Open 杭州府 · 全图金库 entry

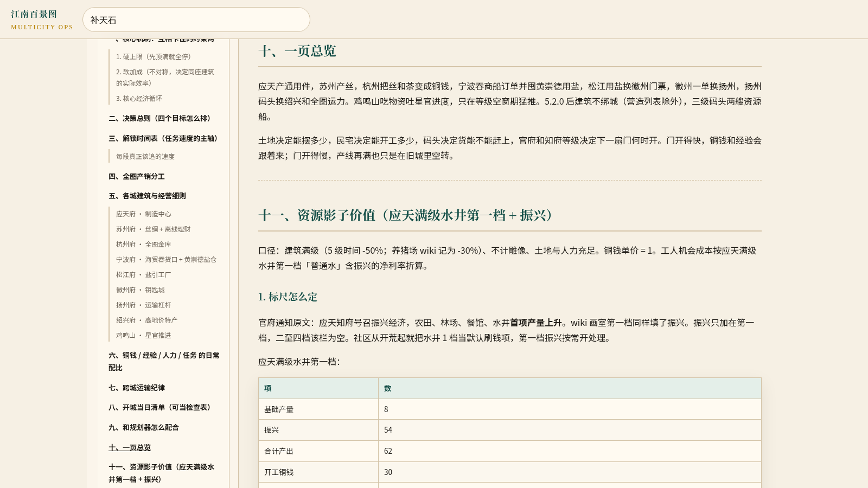[143, 244]
